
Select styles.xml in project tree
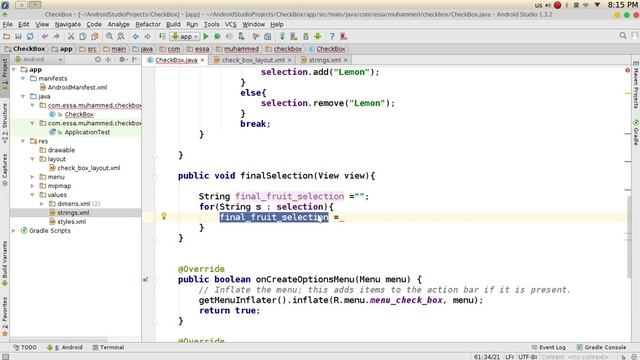(71, 222)
